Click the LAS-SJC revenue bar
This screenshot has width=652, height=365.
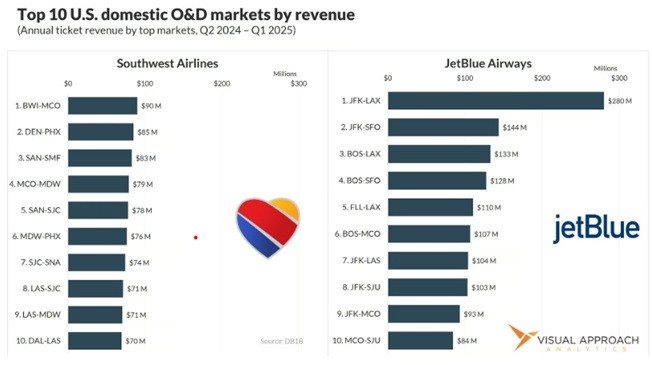pos(96,289)
